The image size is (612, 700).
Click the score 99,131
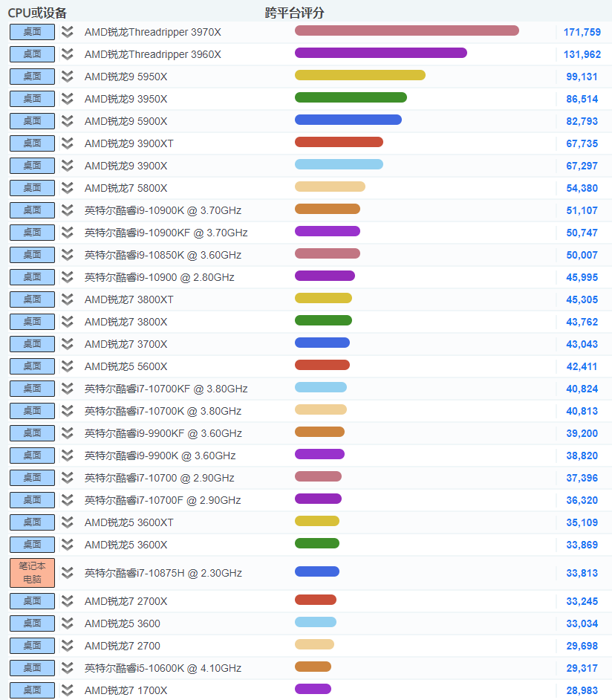pyautogui.click(x=582, y=77)
